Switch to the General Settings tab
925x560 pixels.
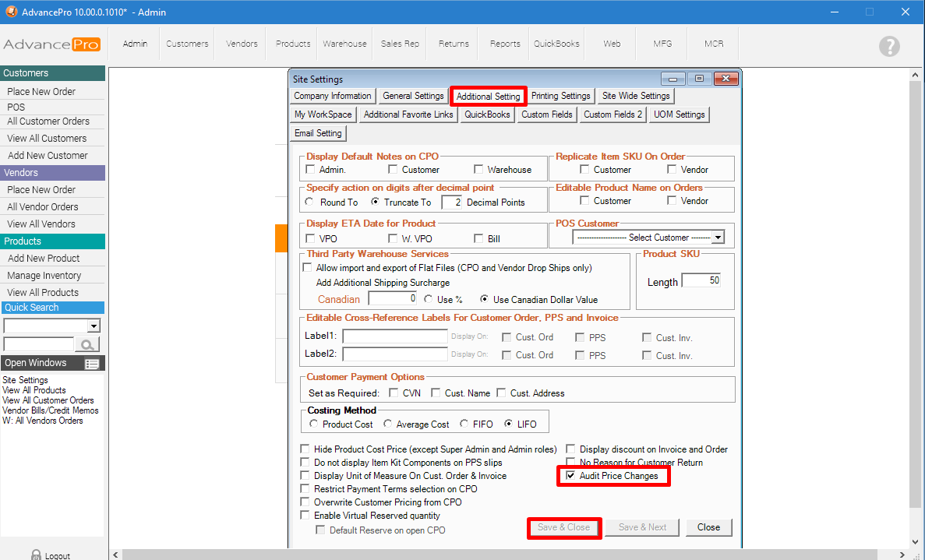tap(413, 97)
